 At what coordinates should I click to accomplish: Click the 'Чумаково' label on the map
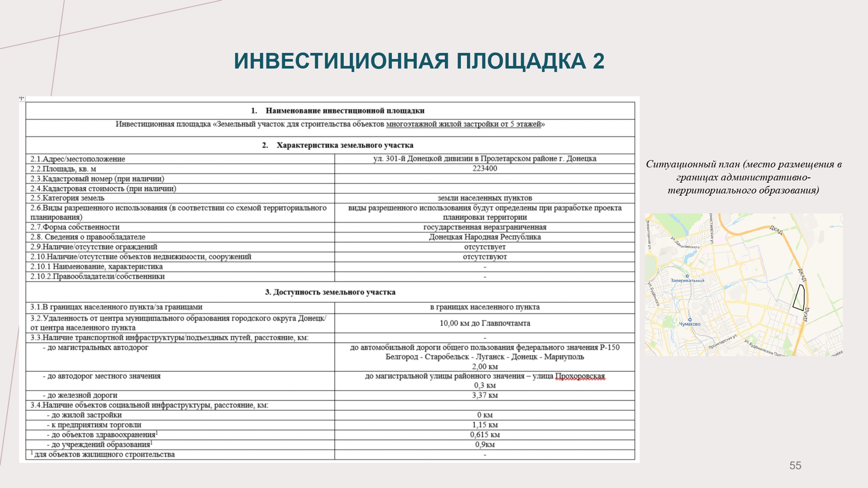(x=690, y=324)
